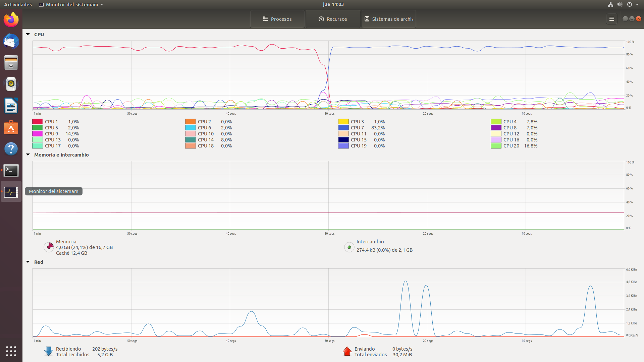644x362 pixels.
Task: Open Ubuntu Software from the dock
Action: (11, 127)
